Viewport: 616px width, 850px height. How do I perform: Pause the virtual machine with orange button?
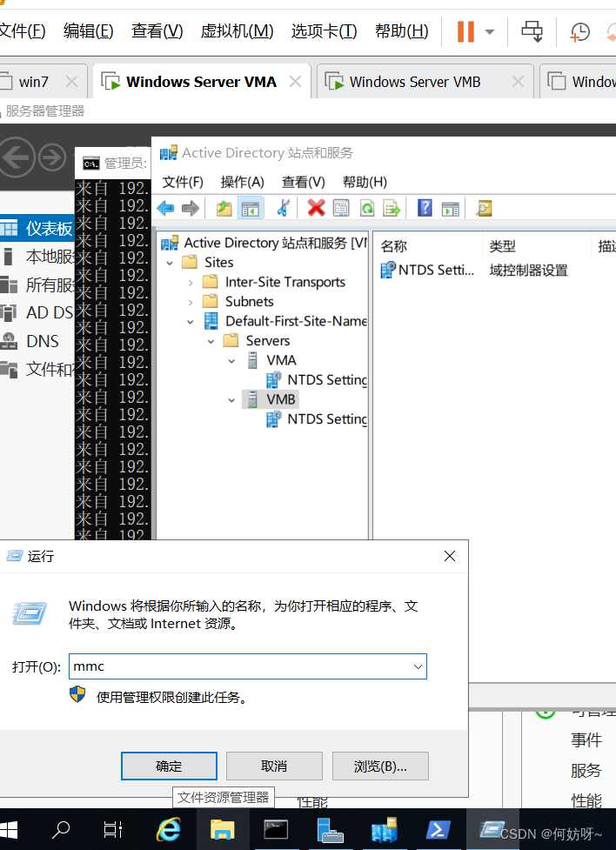point(465,31)
